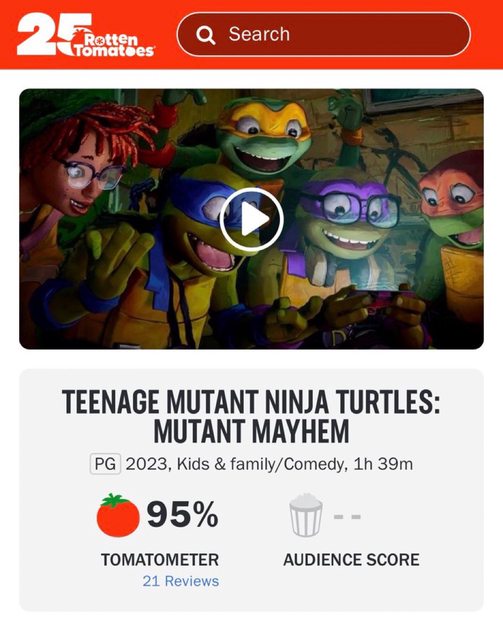503x640 pixels.
Task: Click the 95% Tomatometer score
Action: point(183,515)
